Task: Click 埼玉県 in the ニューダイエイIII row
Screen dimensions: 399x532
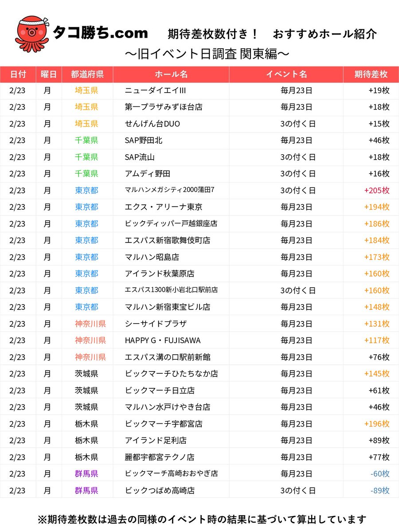Action: (x=86, y=90)
